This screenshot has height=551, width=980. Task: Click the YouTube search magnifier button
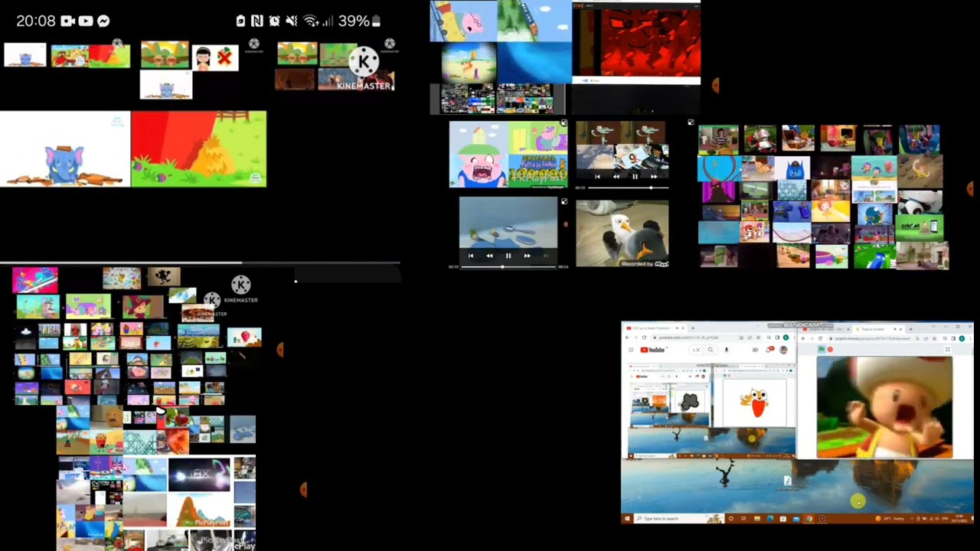(710, 350)
